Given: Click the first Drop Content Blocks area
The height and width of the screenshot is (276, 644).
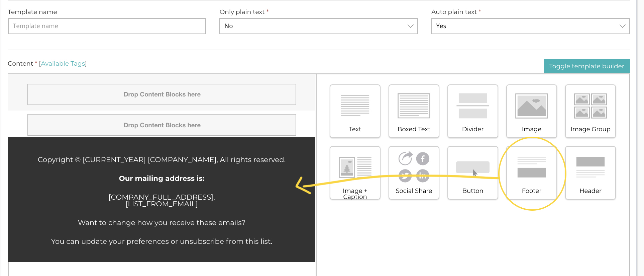Looking at the screenshot, I should [162, 94].
